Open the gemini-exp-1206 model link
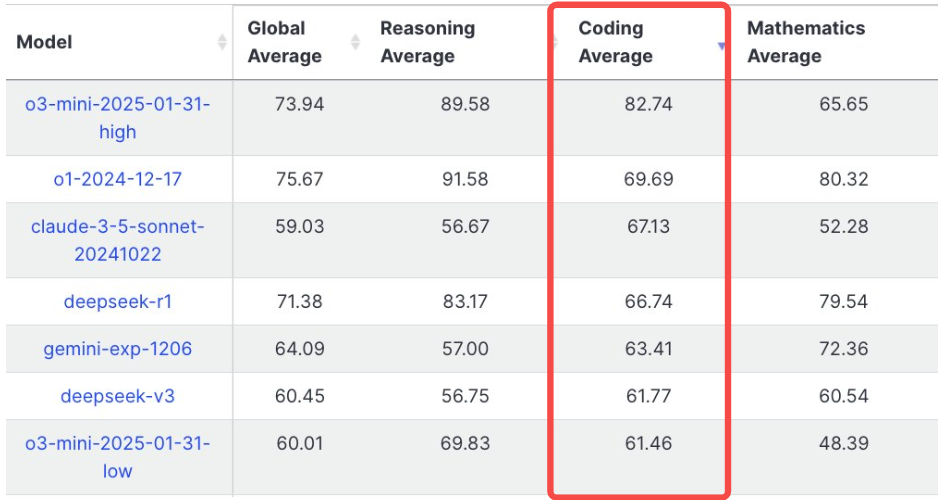This screenshot has height=500, width=944. [117, 349]
